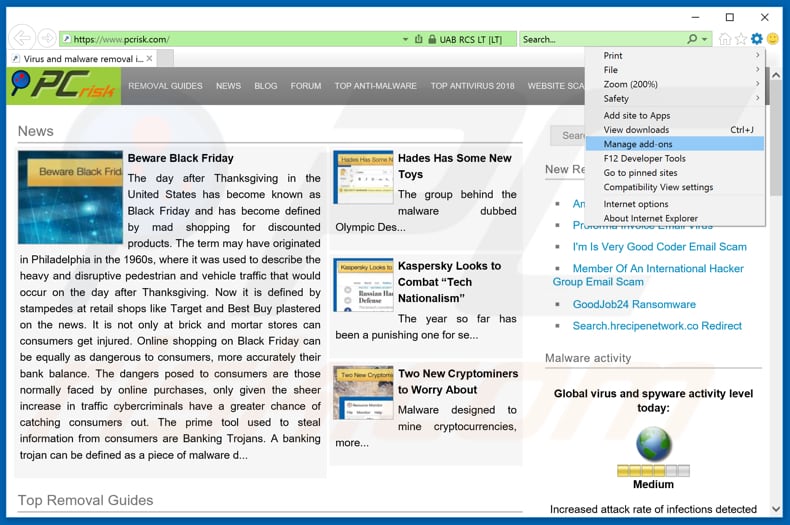Open Internet options
This screenshot has height=525, width=790.
tap(675, 204)
